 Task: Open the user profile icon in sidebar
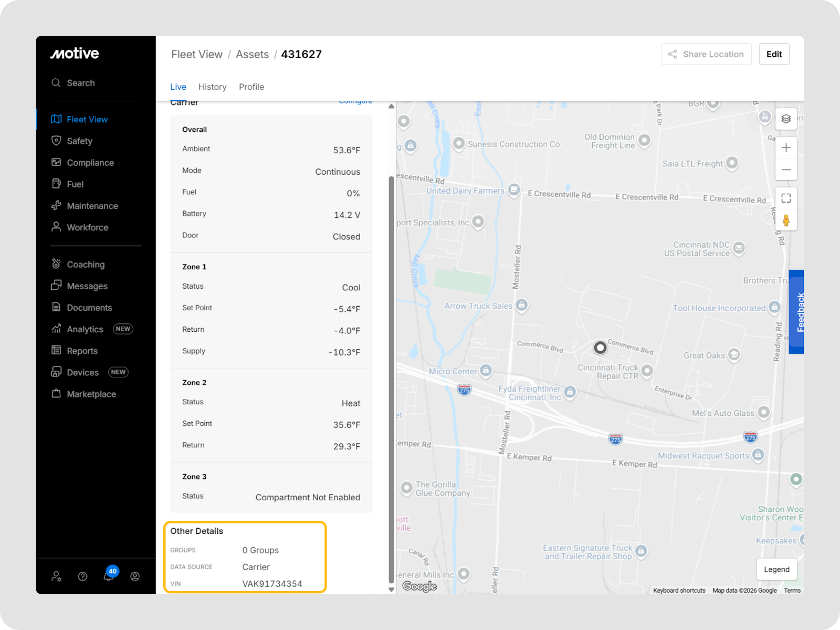point(135,576)
